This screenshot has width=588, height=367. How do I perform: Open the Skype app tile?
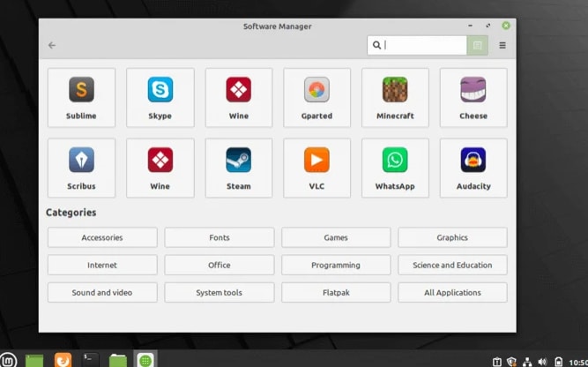pyautogui.click(x=160, y=98)
